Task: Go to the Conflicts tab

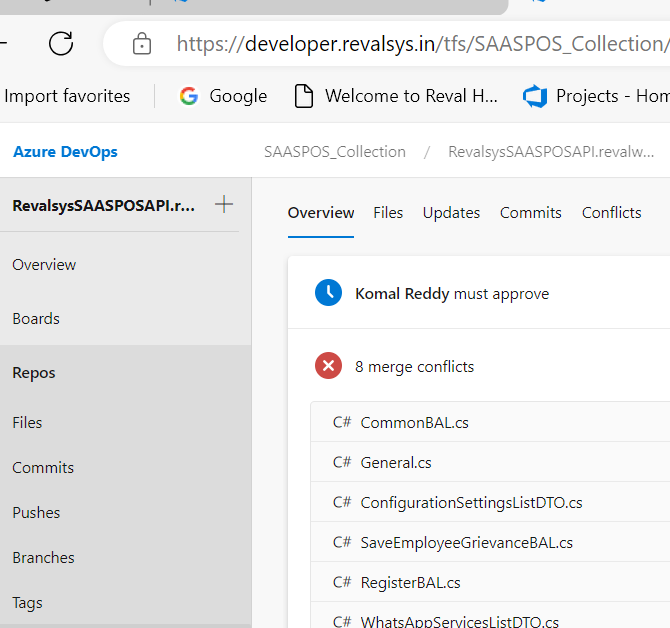Action: pos(611,212)
